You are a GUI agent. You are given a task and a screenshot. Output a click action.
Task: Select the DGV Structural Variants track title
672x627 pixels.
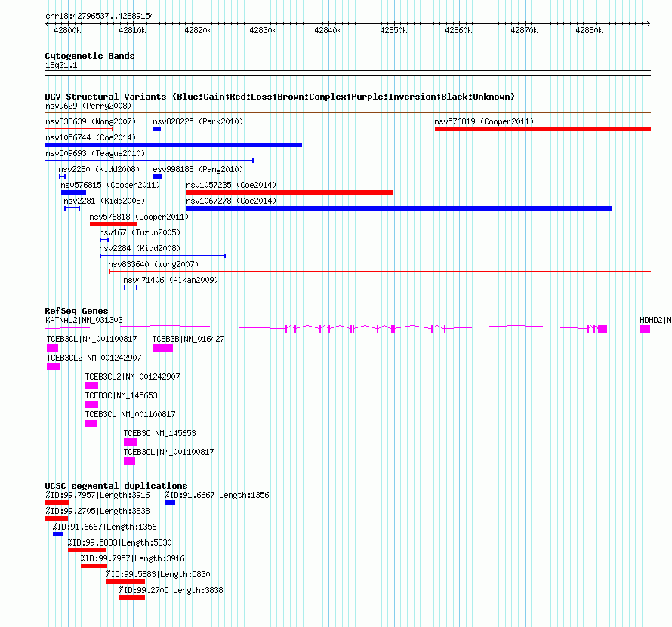click(279, 97)
